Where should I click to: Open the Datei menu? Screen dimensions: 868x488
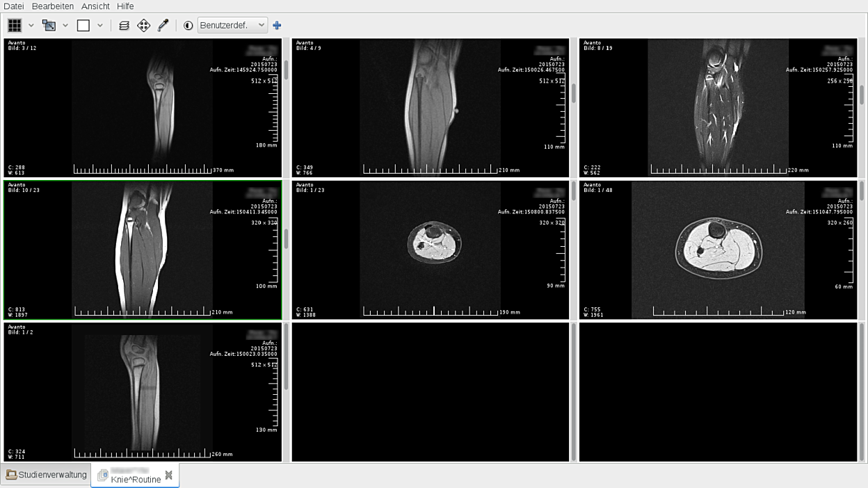tap(13, 6)
